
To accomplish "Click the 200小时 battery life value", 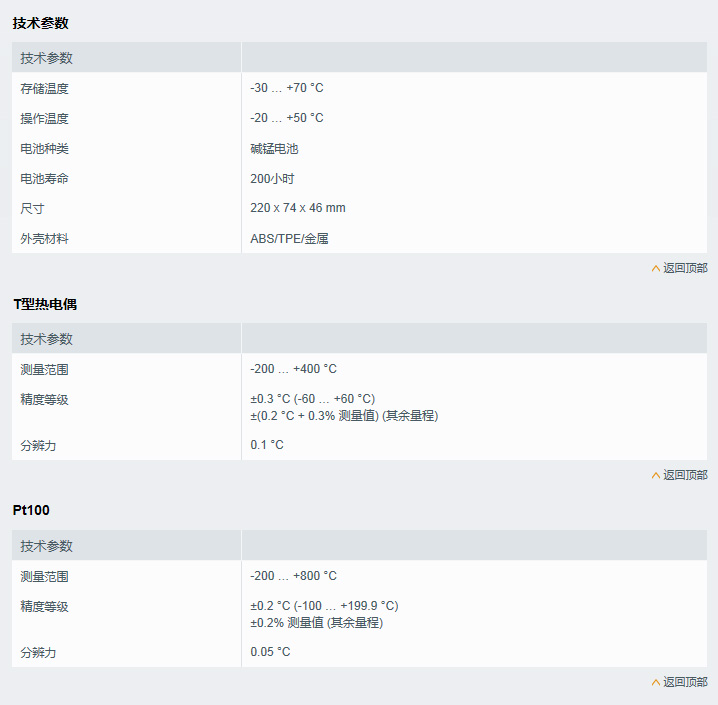I will pos(272,178).
